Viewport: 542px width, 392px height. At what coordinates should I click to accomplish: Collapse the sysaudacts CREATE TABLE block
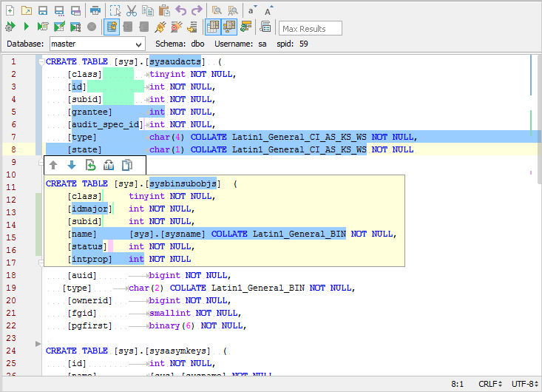coord(41,62)
